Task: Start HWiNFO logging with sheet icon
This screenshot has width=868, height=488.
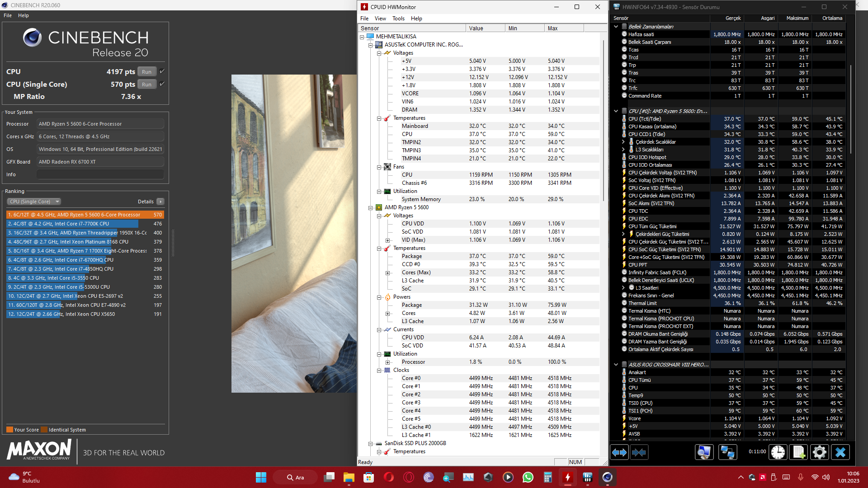Action: (799, 452)
